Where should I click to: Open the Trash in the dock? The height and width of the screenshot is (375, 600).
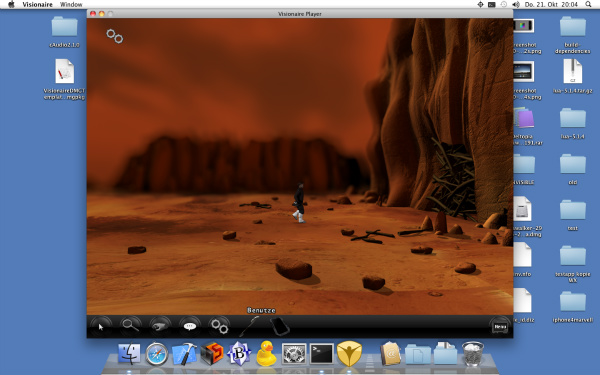click(x=473, y=353)
